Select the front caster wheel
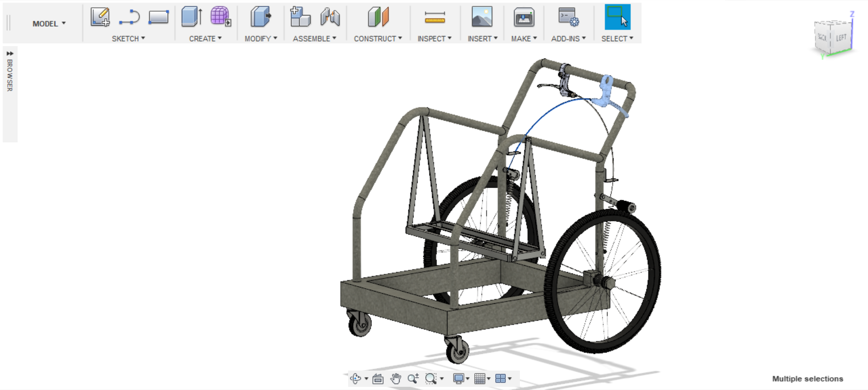The image size is (868, 390). [457, 351]
